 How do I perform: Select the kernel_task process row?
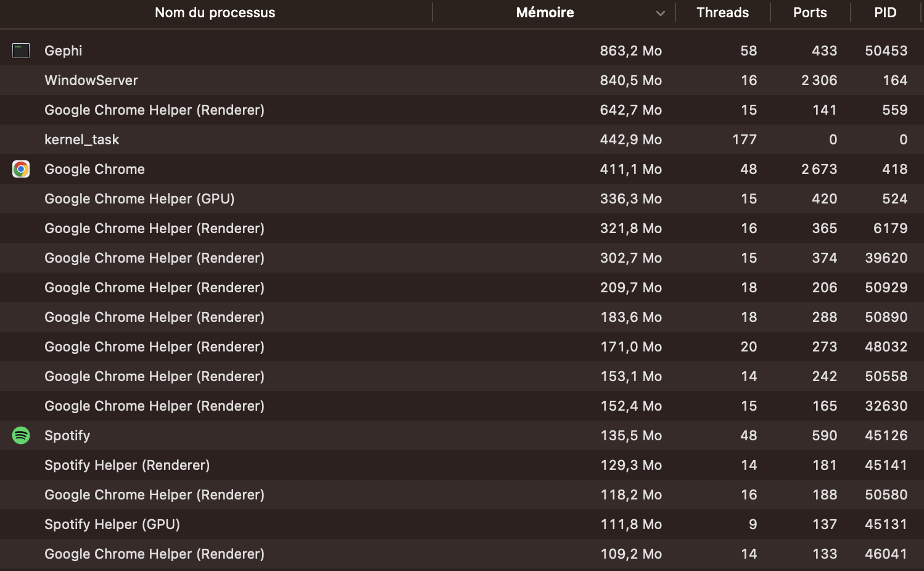point(82,139)
